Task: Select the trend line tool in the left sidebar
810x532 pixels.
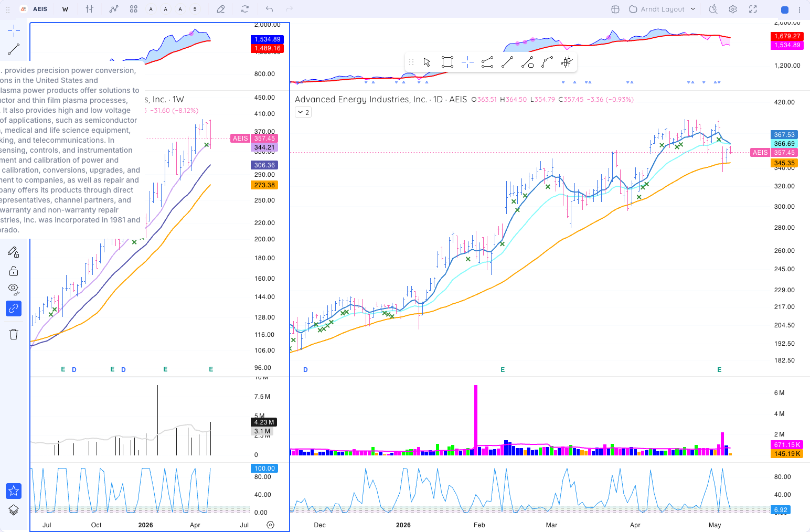Action: point(14,50)
